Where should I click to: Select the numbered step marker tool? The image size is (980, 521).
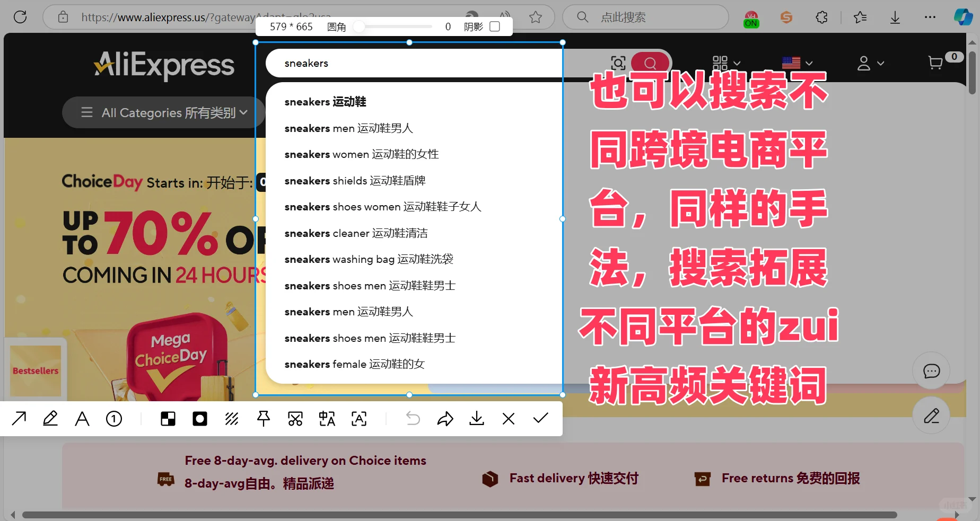[113, 419]
